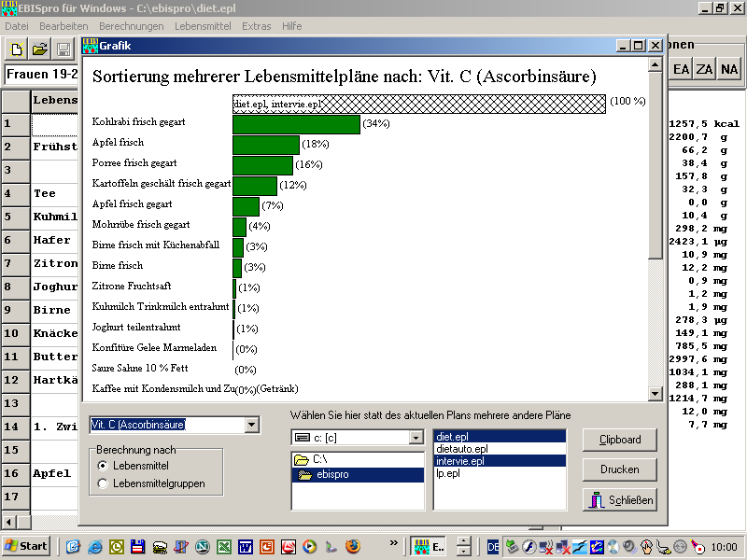Image resolution: width=747 pixels, height=560 pixels.
Task: Click the open file folder icon
Action: click(40, 49)
